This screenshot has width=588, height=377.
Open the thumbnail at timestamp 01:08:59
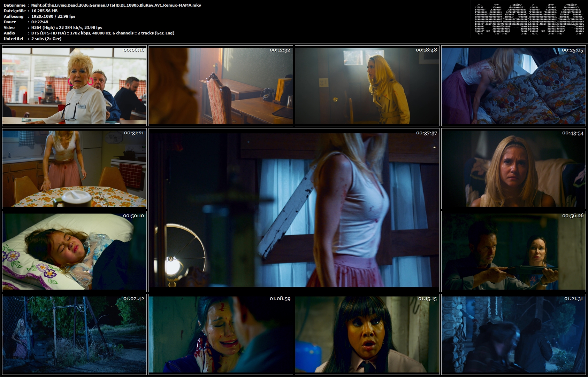(221, 334)
